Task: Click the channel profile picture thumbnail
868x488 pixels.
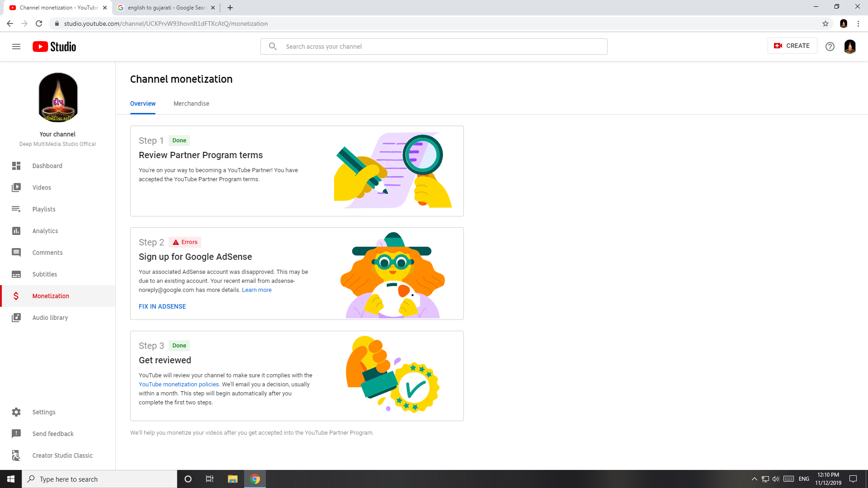Action: (x=58, y=98)
